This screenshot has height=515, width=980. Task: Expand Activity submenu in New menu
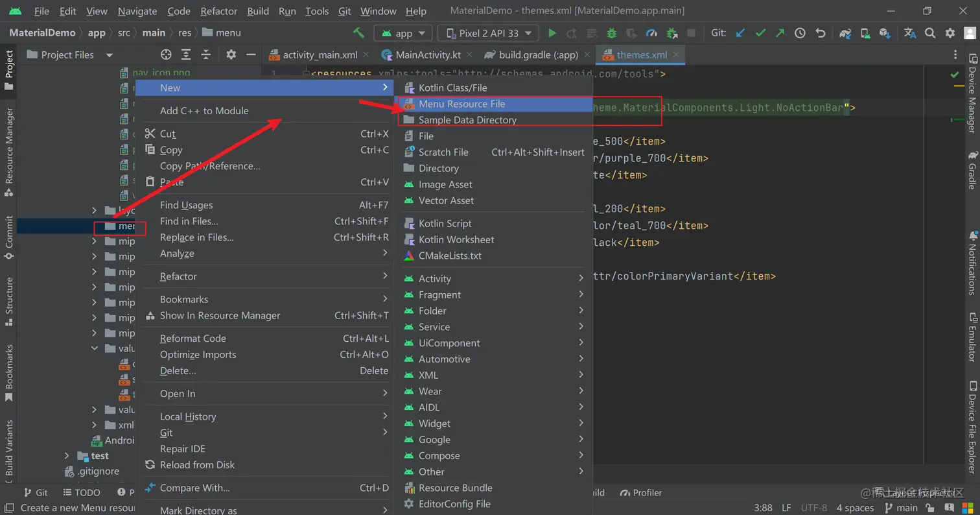point(493,278)
